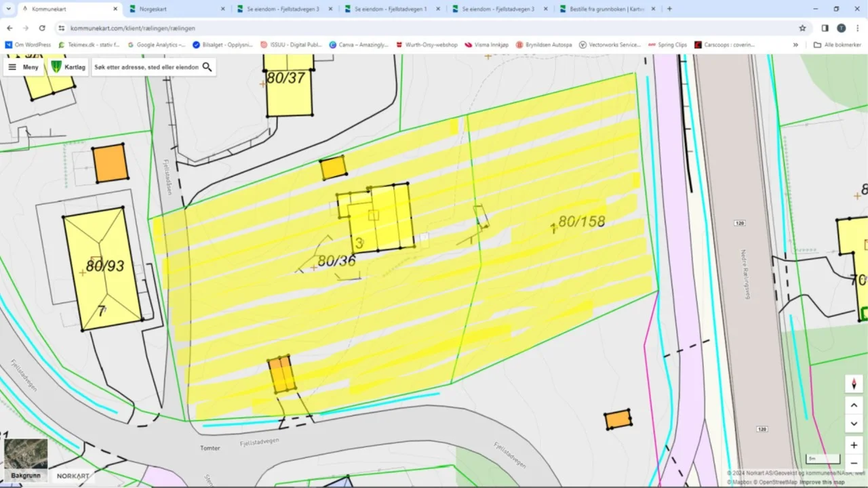Switch background map via Bakgrunn thumbnail
This screenshot has height=488, width=868.
point(26,460)
